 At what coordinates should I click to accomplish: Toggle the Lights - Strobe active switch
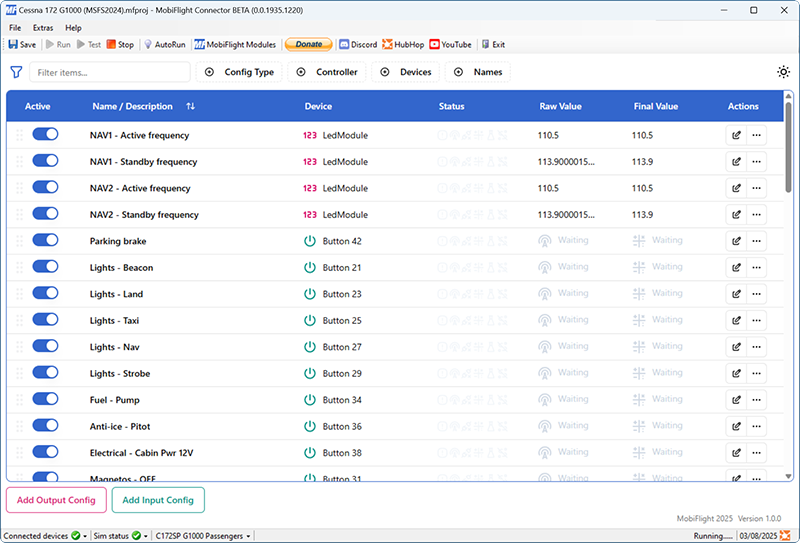[x=45, y=373]
